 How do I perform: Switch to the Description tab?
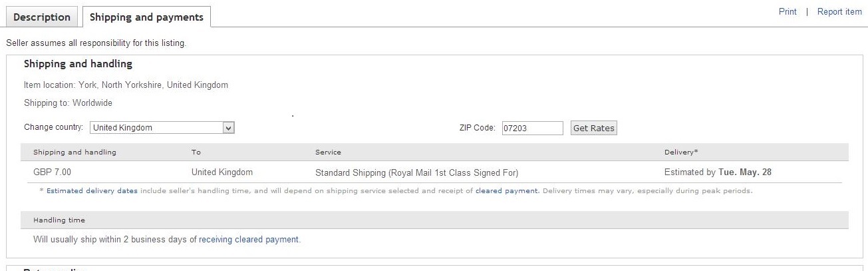tap(42, 17)
